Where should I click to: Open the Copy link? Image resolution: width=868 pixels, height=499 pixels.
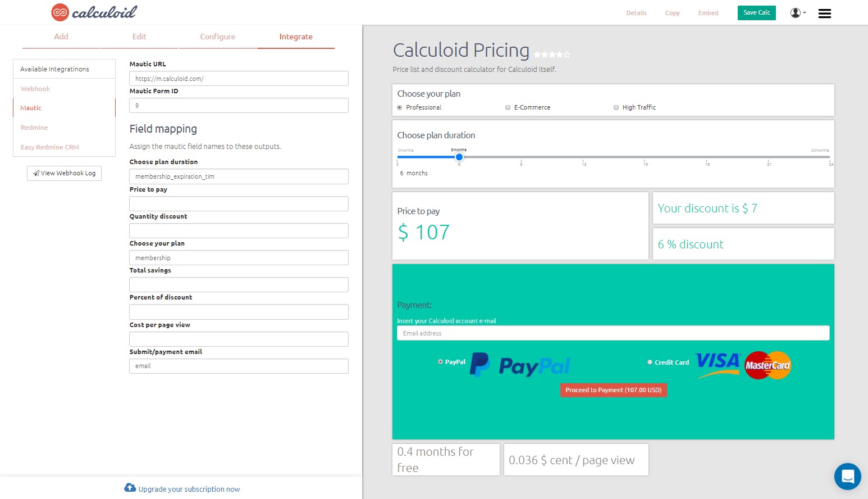672,13
